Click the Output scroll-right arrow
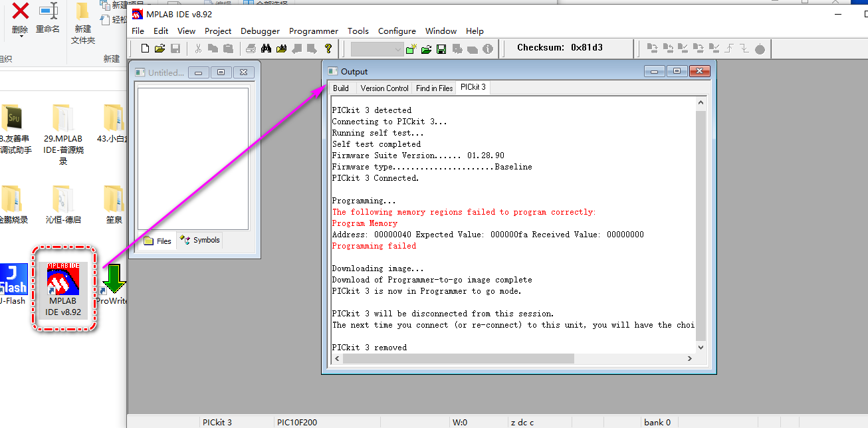This screenshot has height=428, width=868. pos(691,358)
